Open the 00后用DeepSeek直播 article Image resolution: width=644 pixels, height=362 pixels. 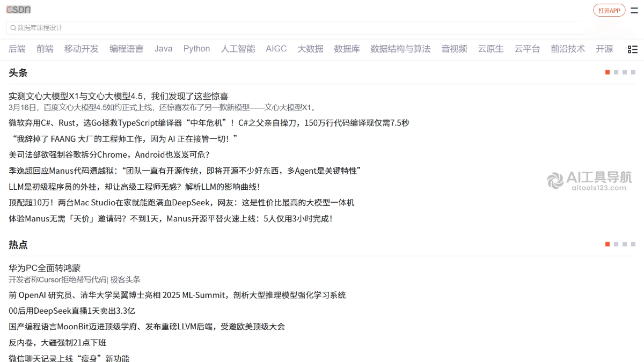tap(72, 311)
